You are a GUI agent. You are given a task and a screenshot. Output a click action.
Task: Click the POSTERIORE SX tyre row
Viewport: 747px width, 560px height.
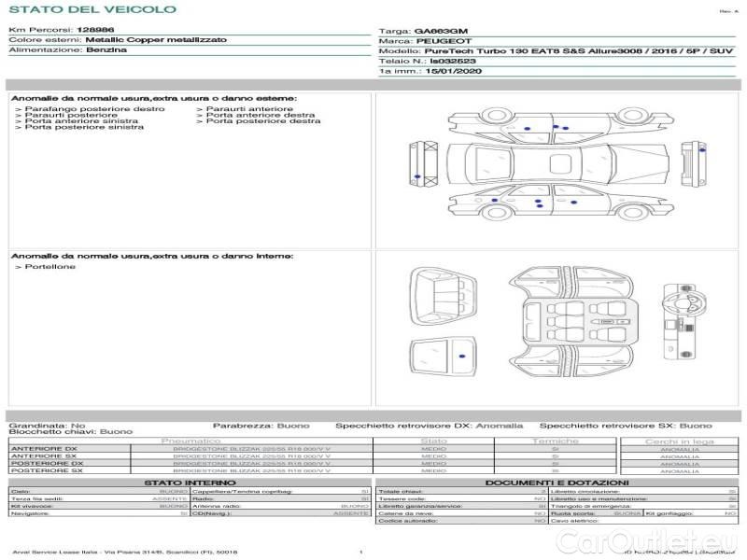[187, 470]
